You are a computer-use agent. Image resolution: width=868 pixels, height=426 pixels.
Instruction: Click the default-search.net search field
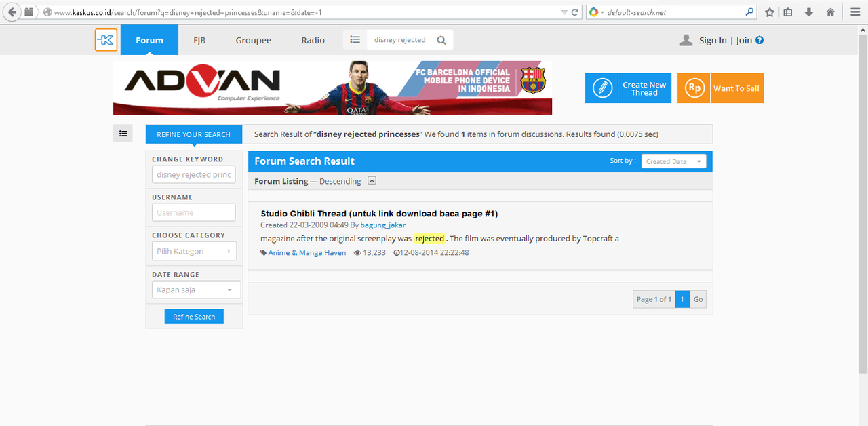pyautogui.click(x=673, y=12)
